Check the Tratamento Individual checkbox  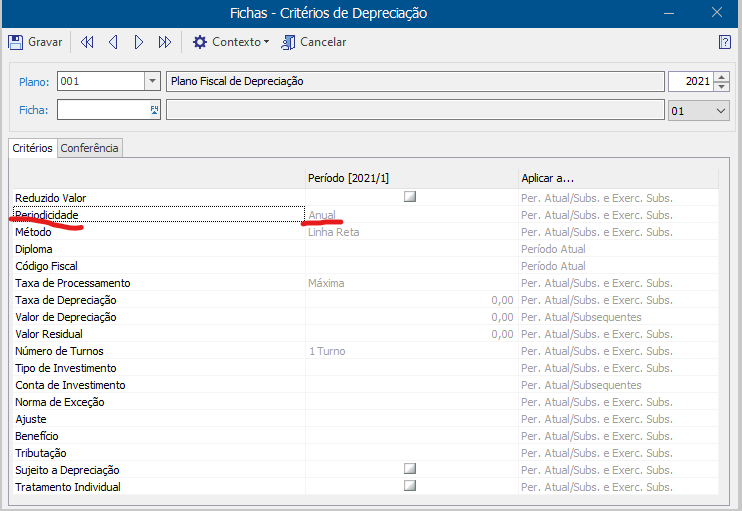(x=410, y=486)
